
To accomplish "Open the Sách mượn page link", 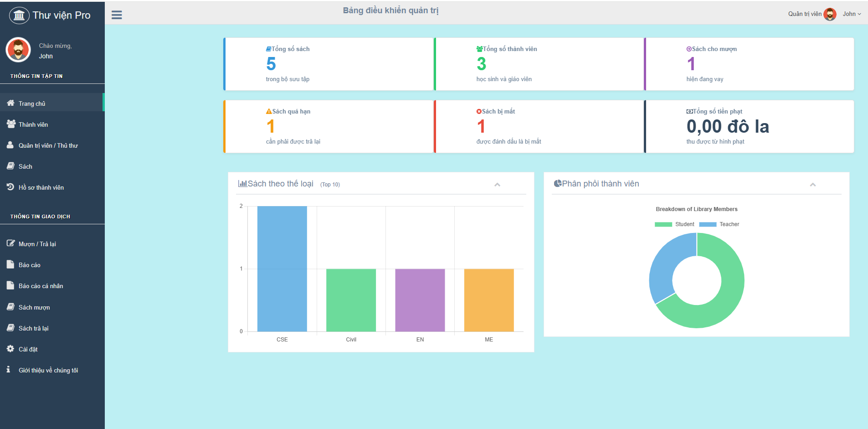I will (34, 307).
